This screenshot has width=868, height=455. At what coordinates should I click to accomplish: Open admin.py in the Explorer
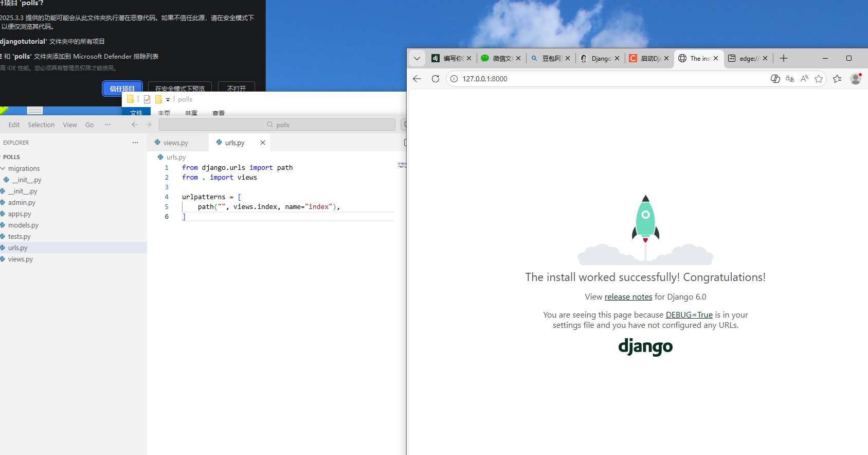tap(74, 202)
